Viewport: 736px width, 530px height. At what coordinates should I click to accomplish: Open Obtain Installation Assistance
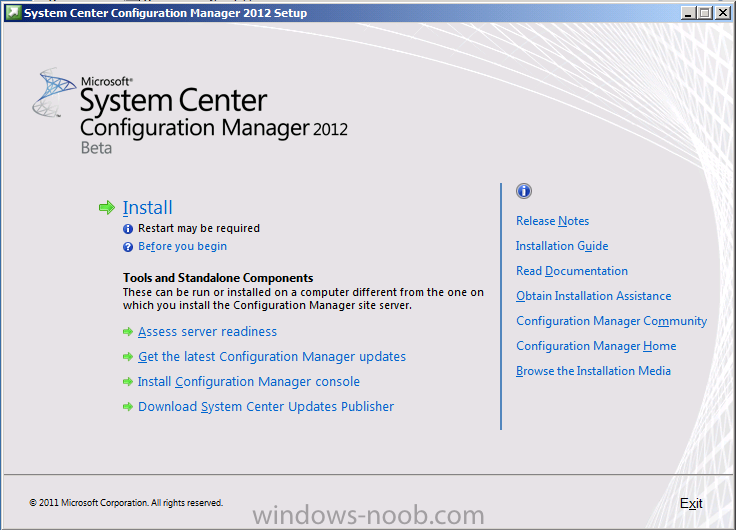tap(594, 296)
